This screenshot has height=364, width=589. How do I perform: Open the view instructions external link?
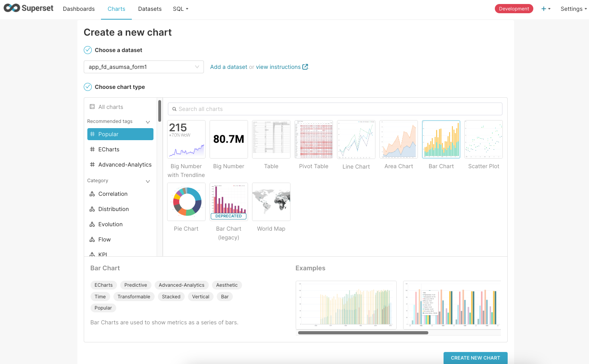[x=282, y=67]
